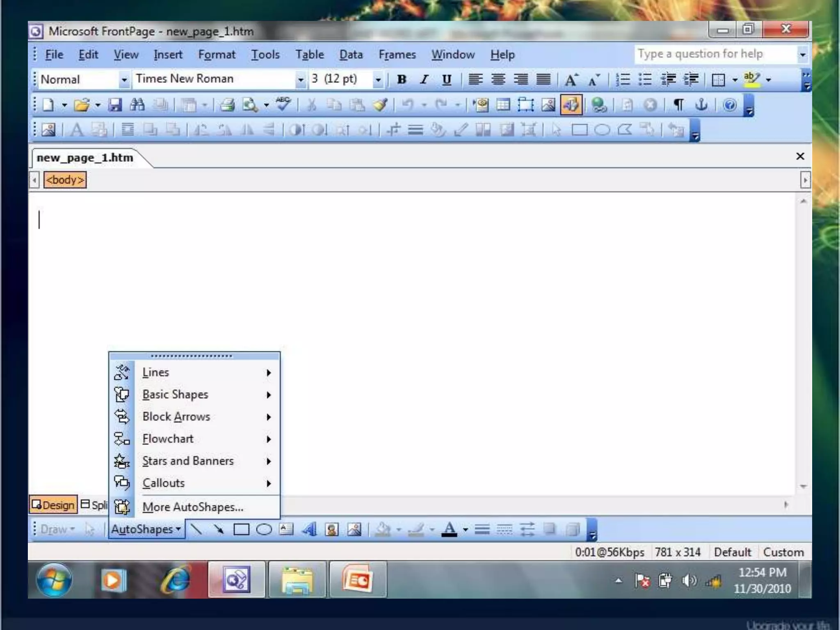Click the Insert Hyperlink globe icon
The height and width of the screenshot is (630, 840).
tap(598, 105)
